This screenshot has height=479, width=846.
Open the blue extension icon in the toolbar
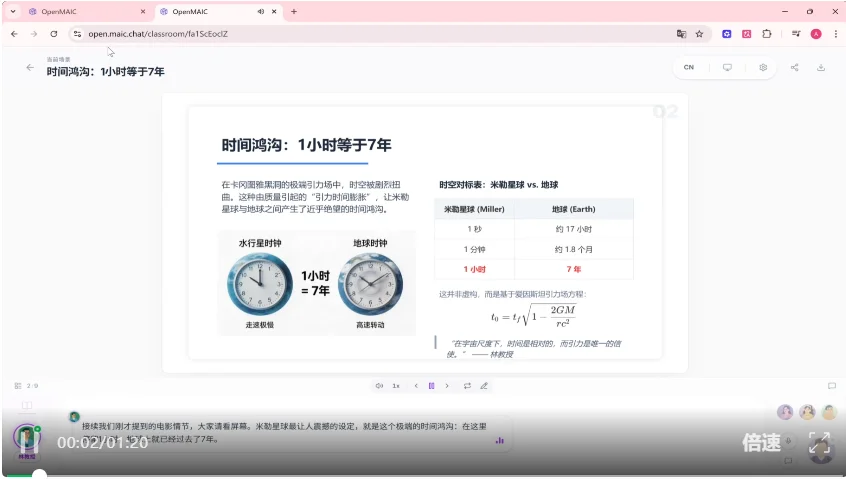click(x=727, y=33)
